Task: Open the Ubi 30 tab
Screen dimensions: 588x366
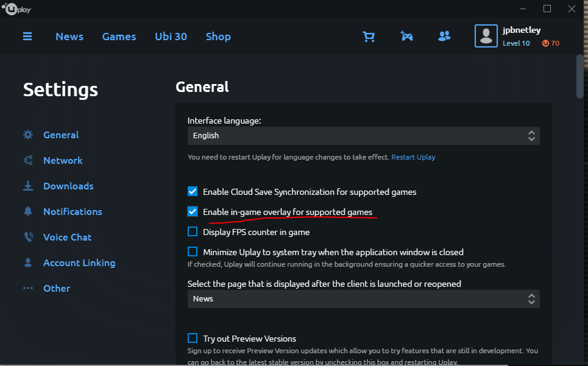Action: [171, 37]
